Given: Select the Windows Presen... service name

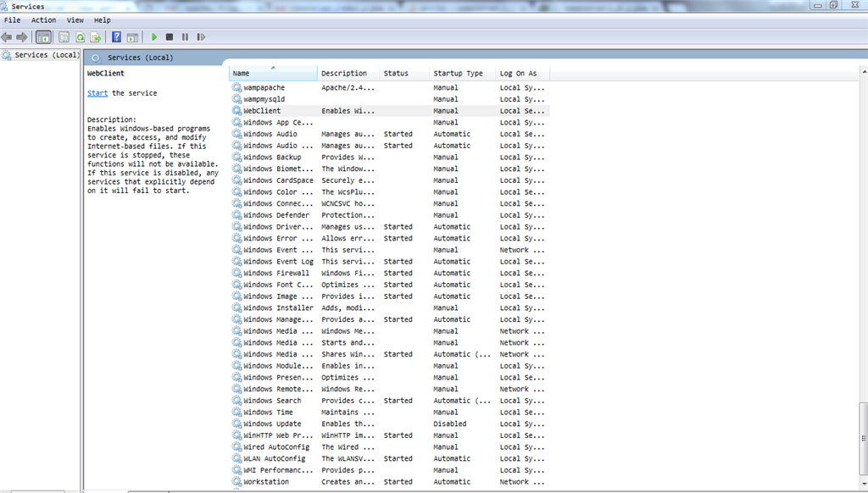Looking at the screenshot, I should click(x=278, y=377).
